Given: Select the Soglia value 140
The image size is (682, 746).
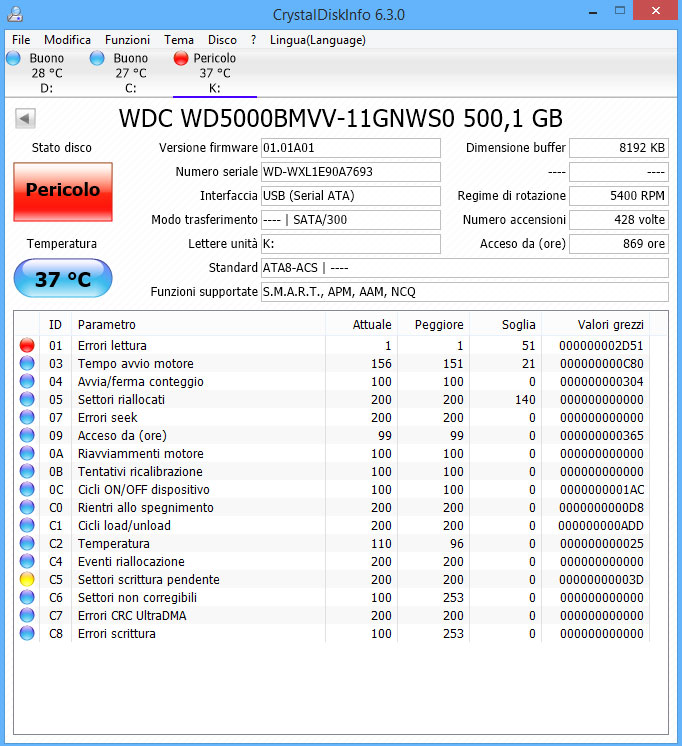Looking at the screenshot, I should [525, 400].
